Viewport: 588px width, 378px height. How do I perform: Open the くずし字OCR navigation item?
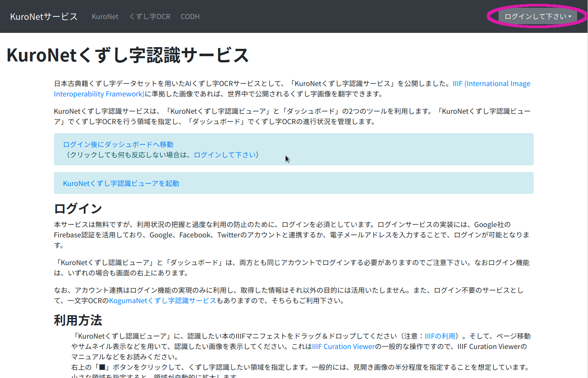coord(149,16)
